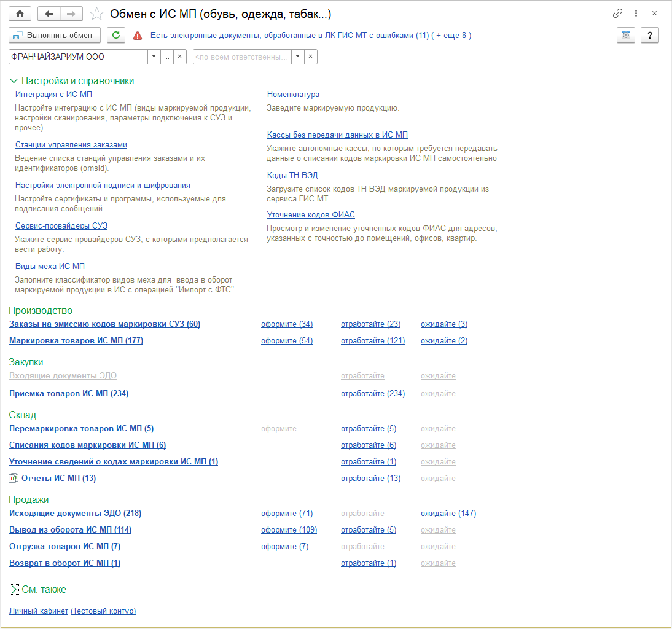Open help with the question mark
Viewport: 672px width, 629px height.
point(650,35)
